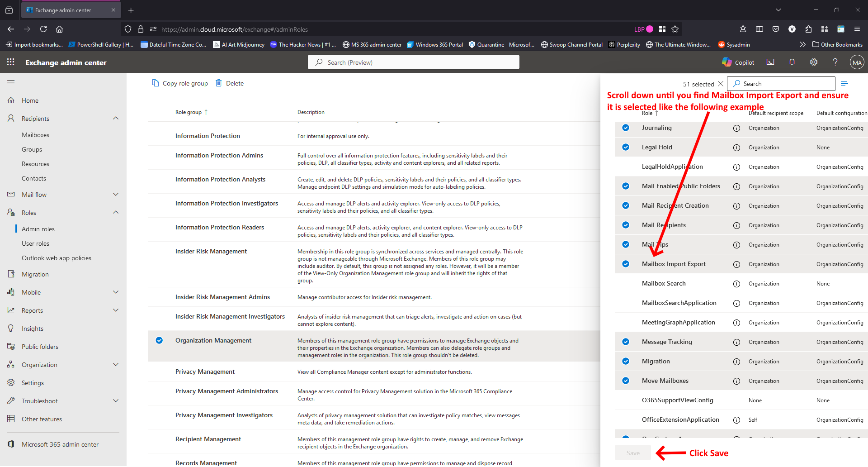Click the help question mark icon

click(x=835, y=62)
